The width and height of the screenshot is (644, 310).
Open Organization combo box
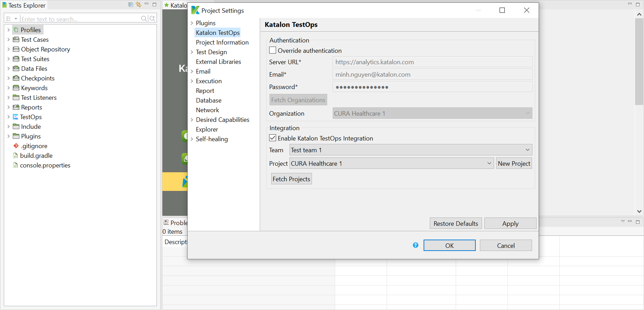[x=432, y=113]
